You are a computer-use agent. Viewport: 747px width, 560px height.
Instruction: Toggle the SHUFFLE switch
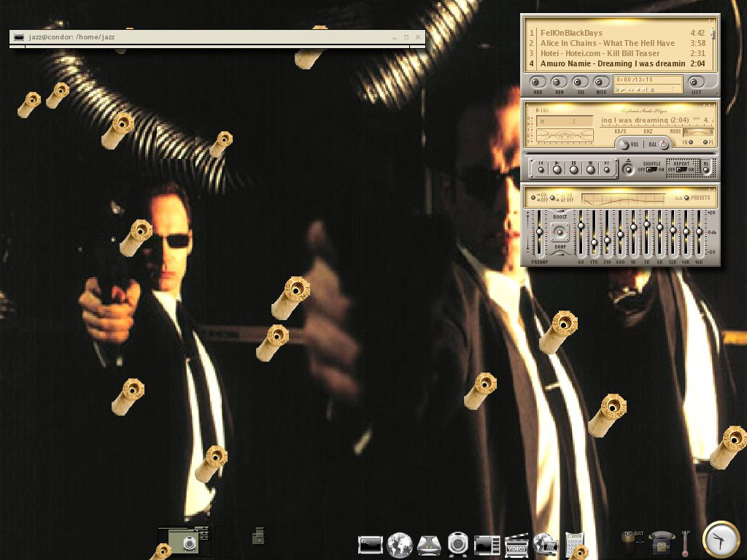pyautogui.click(x=651, y=169)
